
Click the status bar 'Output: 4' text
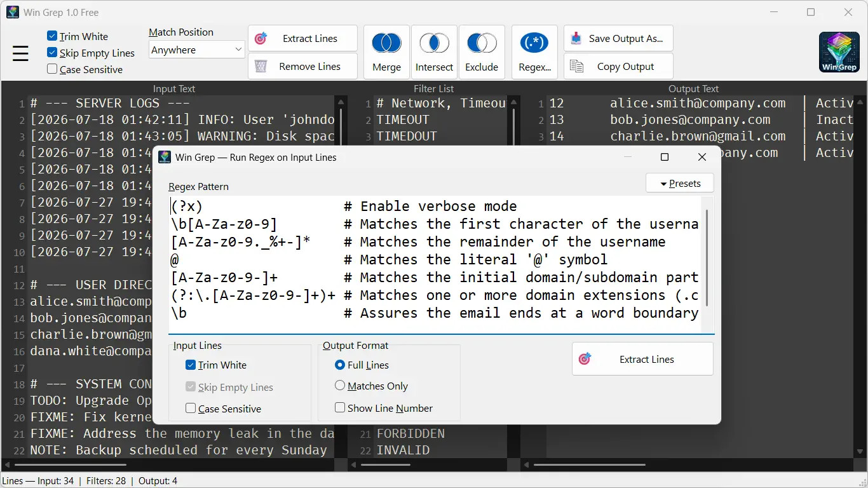click(158, 481)
